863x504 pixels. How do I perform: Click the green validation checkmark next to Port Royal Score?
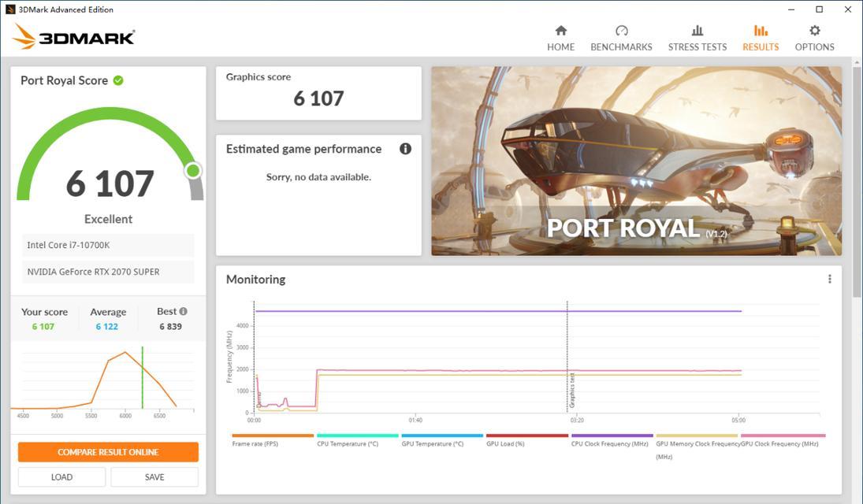tap(118, 80)
